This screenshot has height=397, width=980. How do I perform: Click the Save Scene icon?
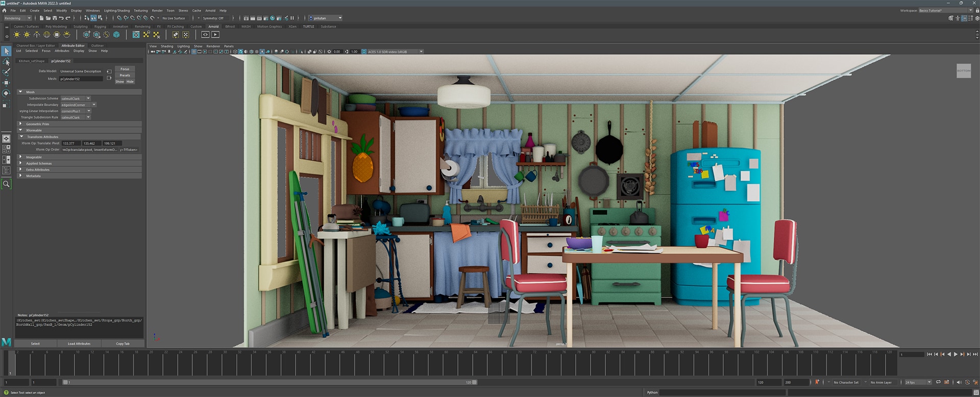coord(55,18)
